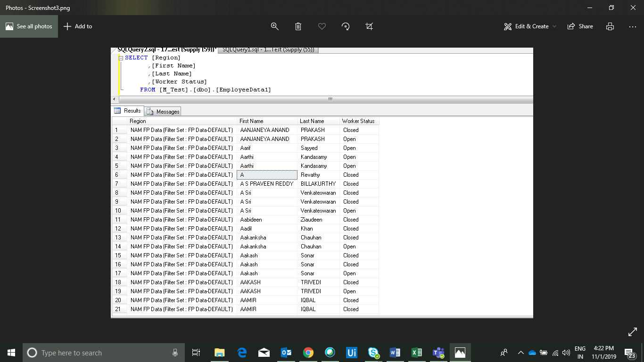Click the microphone icon in search bar
644x362 pixels.
(x=175, y=353)
